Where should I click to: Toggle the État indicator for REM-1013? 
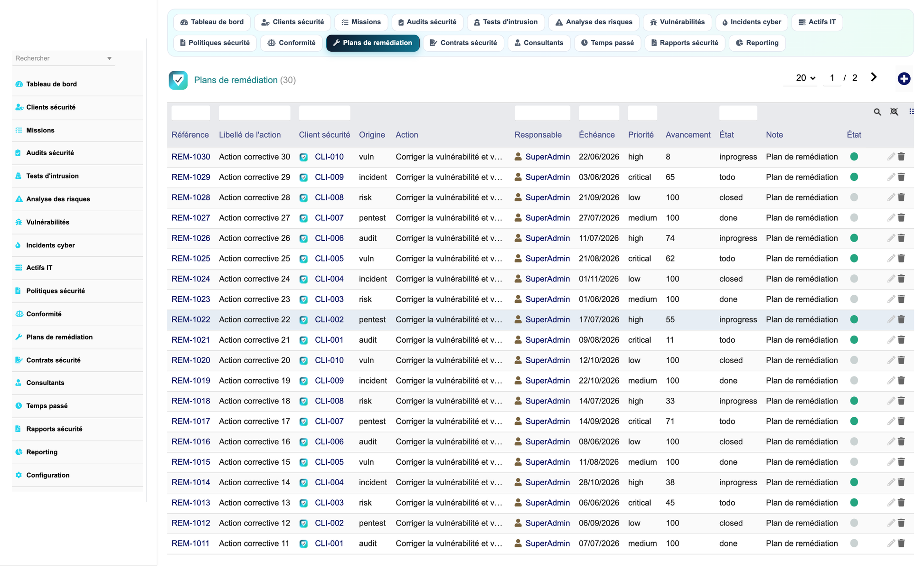[x=854, y=503]
